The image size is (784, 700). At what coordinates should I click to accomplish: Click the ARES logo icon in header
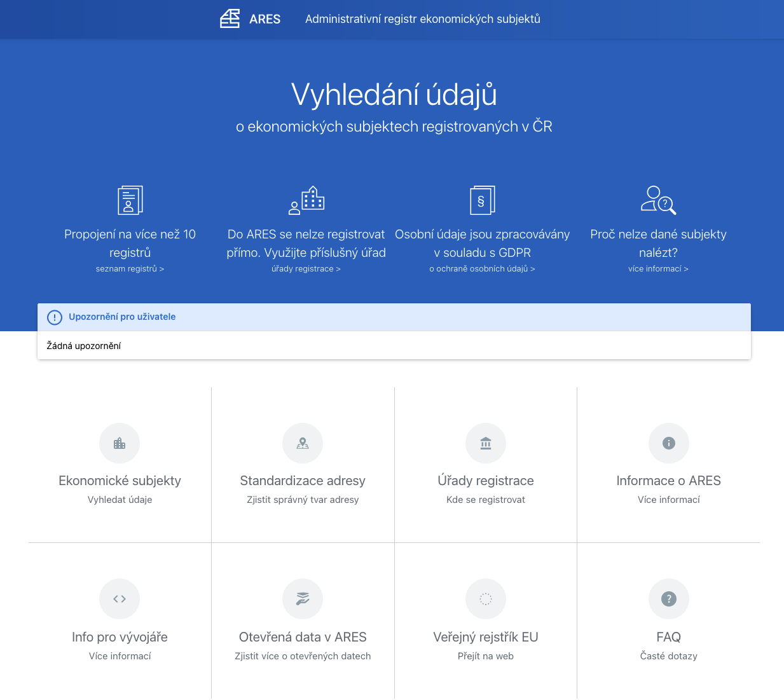pos(230,19)
